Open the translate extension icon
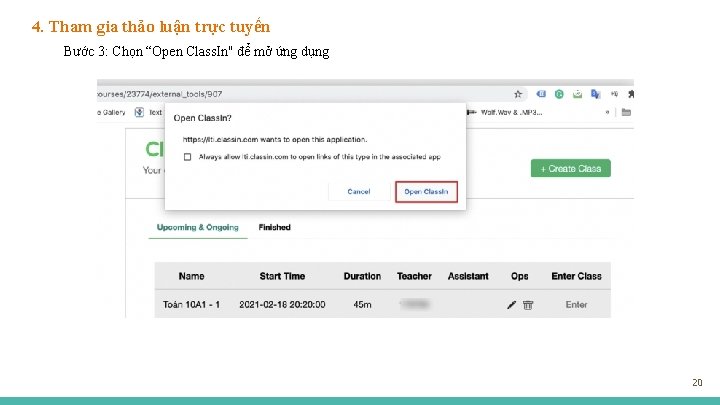 point(596,94)
